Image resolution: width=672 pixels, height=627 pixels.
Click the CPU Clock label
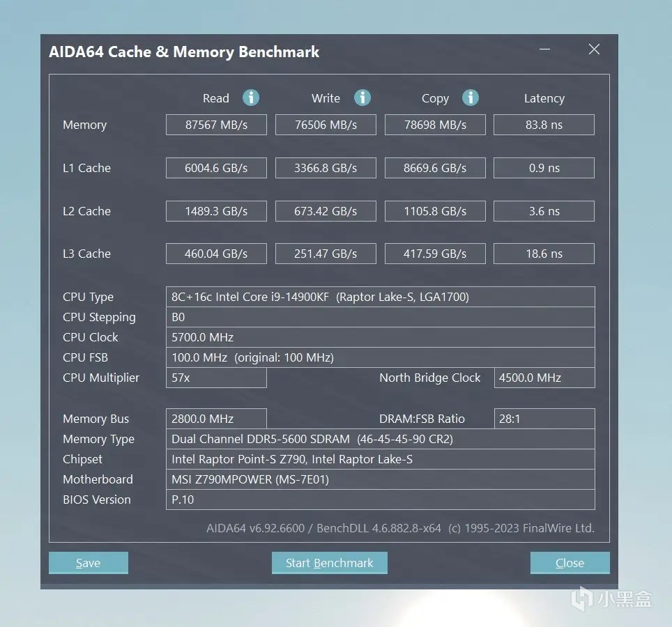[x=91, y=337]
